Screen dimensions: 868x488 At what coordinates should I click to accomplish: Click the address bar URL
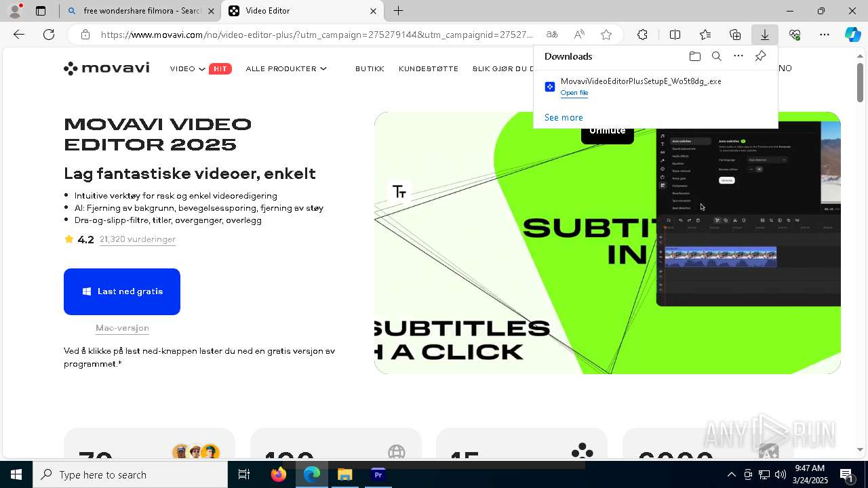tap(317, 35)
